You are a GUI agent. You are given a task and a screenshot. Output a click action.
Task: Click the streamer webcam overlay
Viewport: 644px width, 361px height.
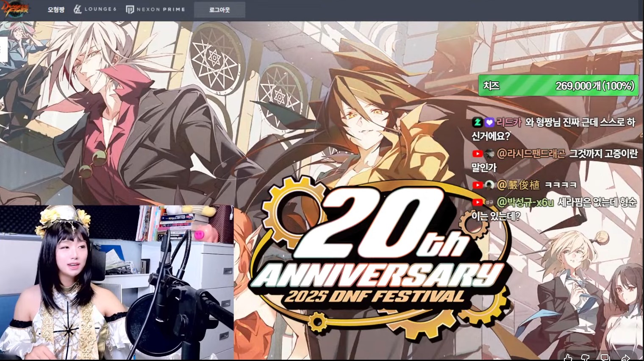pyautogui.click(x=117, y=283)
